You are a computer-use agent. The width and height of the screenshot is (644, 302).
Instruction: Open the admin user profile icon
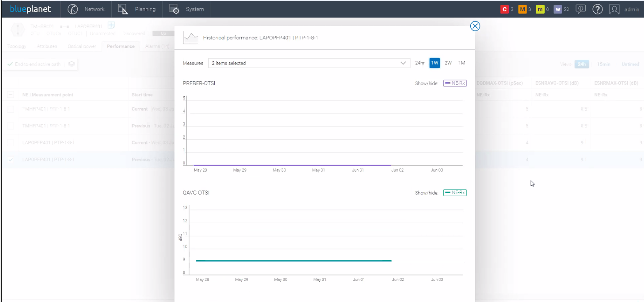click(x=614, y=9)
